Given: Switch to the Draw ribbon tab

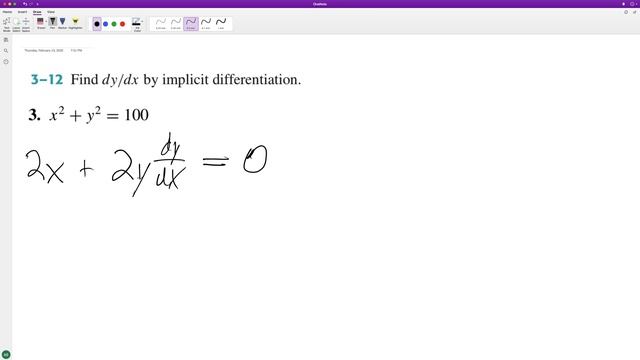Looking at the screenshot, I should point(37,12).
